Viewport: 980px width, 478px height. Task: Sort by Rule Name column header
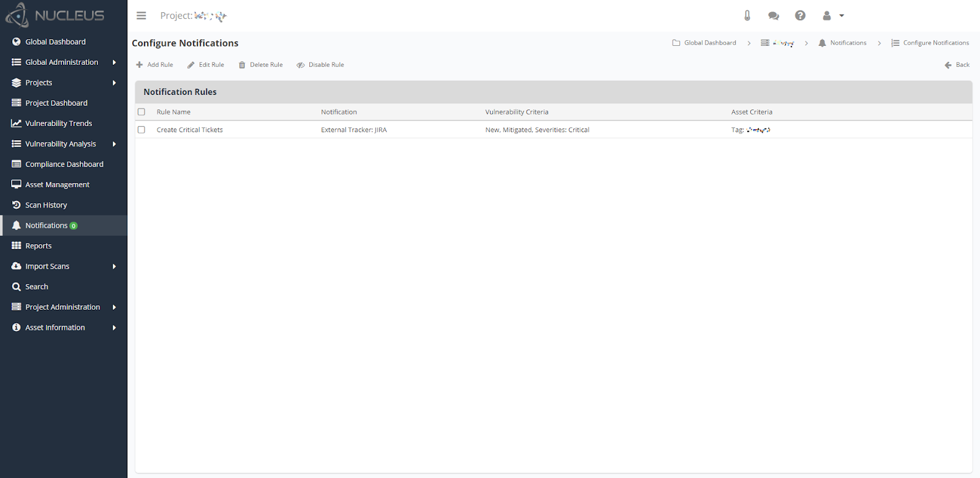point(174,112)
